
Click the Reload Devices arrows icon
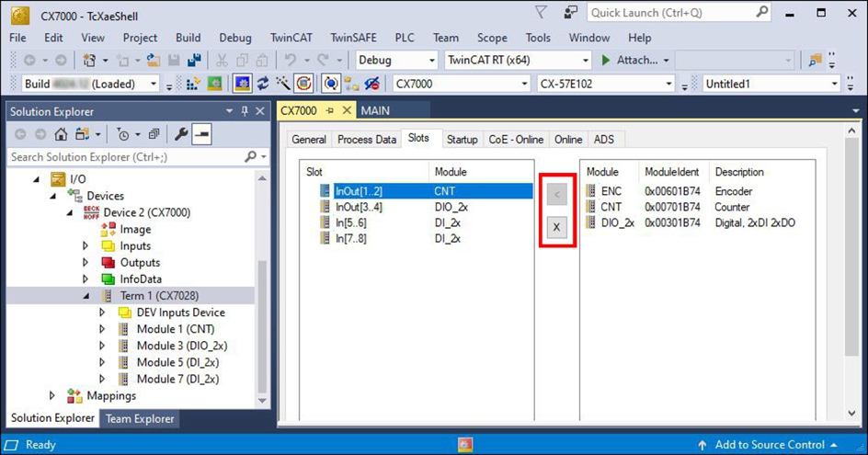click(x=263, y=84)
